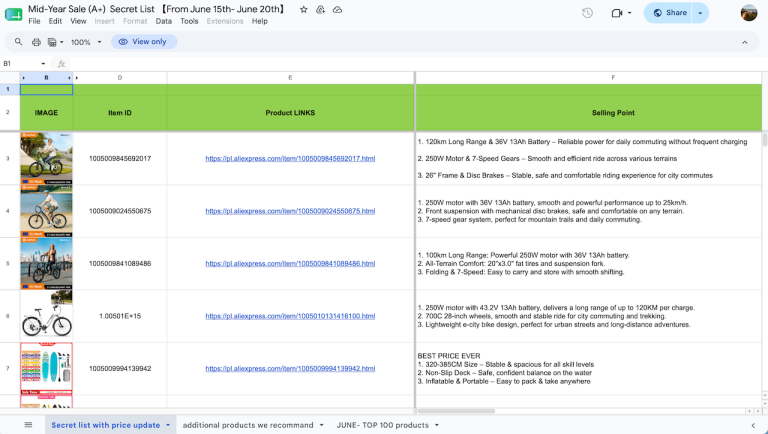Expand the B1 name box dropdown

click(43, 64)
